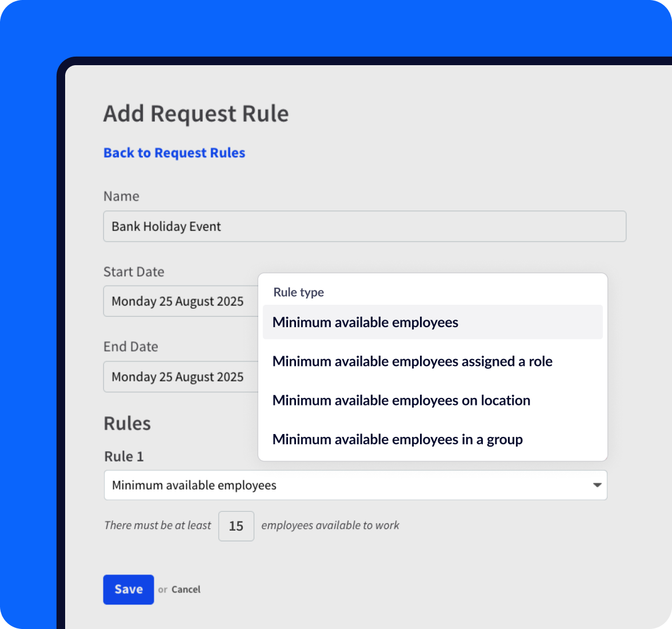Viewport: 672px width, 629px height.
Task: Go back to Request Rules
Action: click(x=174, y=153)
